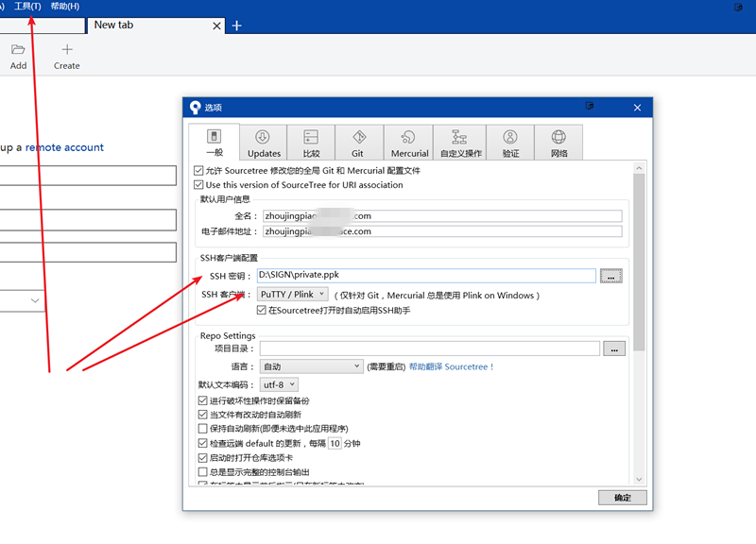The image size is (756, 544).
Task: Open the remote account link
Action: click(x=64, y=147)
